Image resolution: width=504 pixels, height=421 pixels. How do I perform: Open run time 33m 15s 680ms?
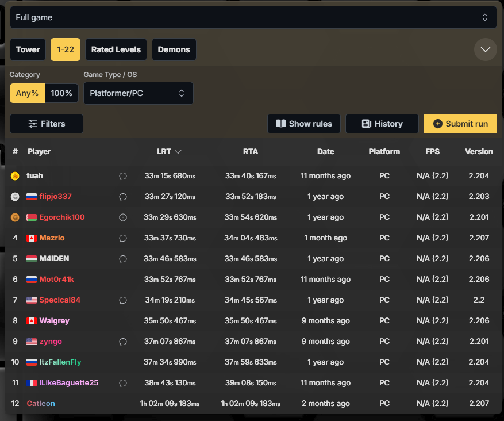coord(170,176)
